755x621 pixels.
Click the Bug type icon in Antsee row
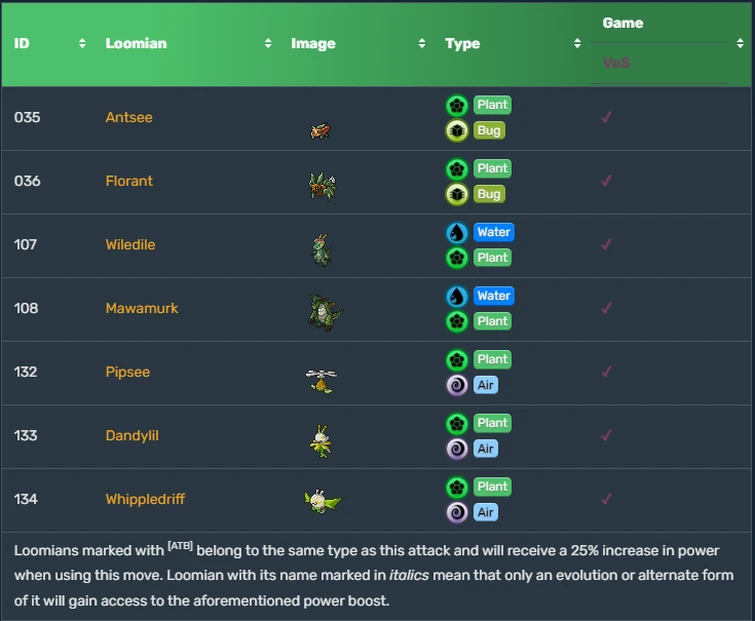point(457,130)
